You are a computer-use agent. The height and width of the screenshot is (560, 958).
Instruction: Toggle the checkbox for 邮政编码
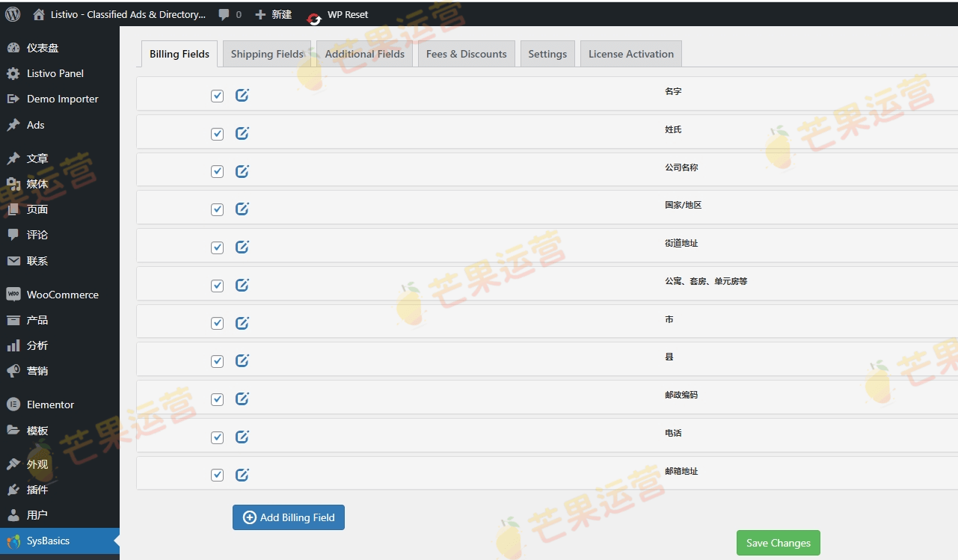point(217,399)
